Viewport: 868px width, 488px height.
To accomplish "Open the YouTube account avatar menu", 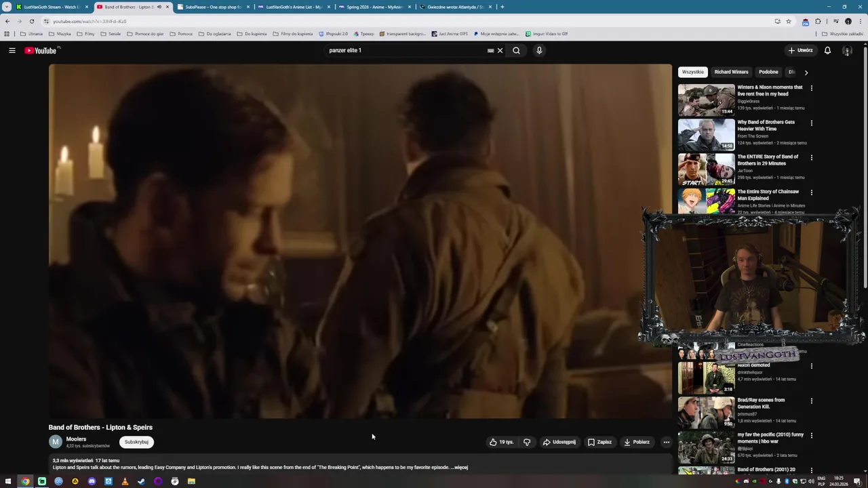I will point(847,50).
